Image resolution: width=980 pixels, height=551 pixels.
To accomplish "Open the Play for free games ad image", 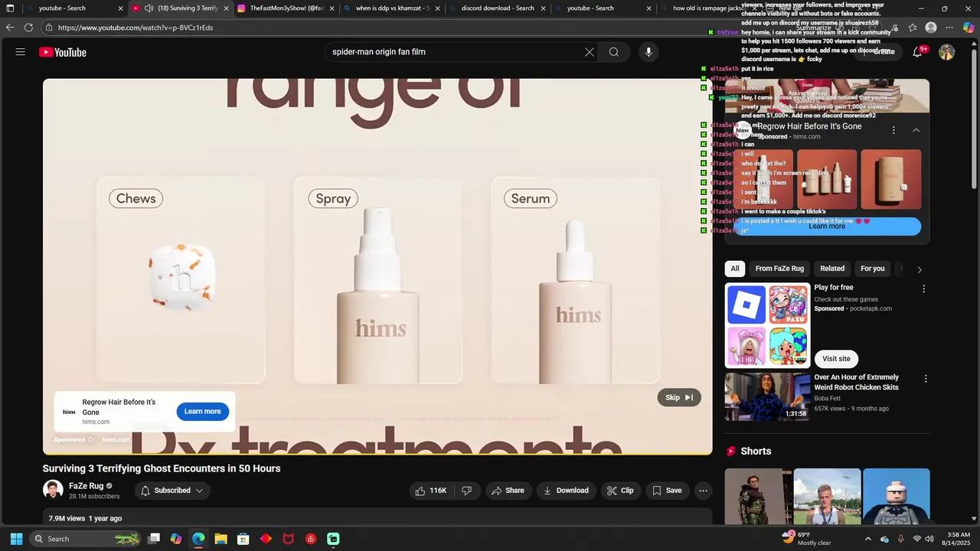I will click(768, 325).
